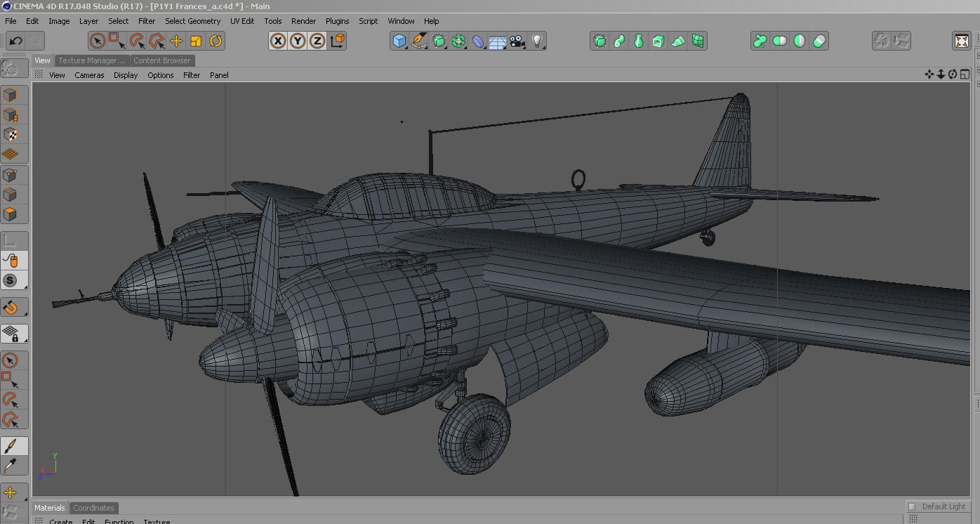Click the green metaball blob icon
The image size is (980, 524).
(760, 41)
